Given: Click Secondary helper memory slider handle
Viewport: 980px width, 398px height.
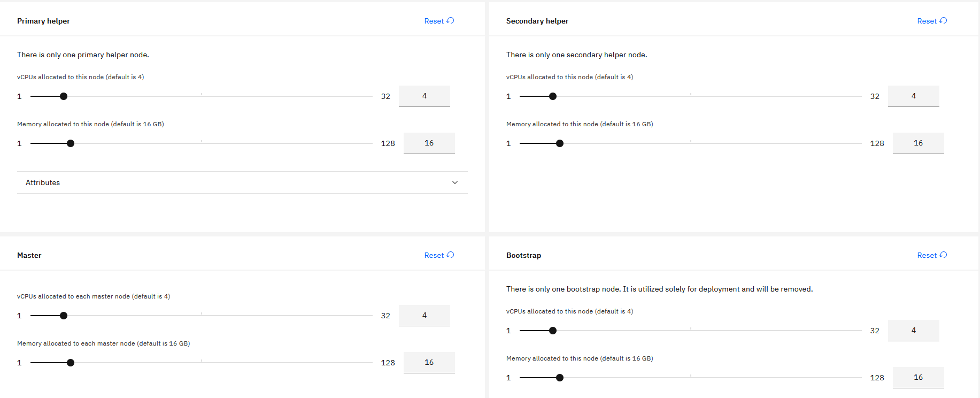Looking at the screenshot, I should [560, 143].
